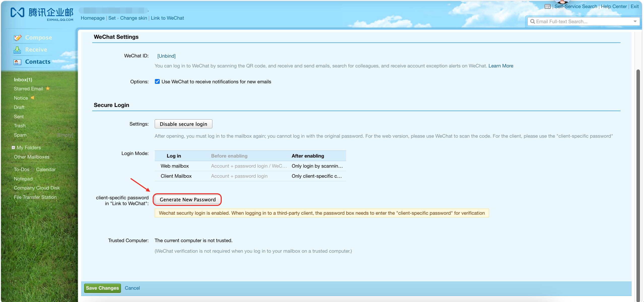Expand the My Folders tree

(x=13, y=147)
